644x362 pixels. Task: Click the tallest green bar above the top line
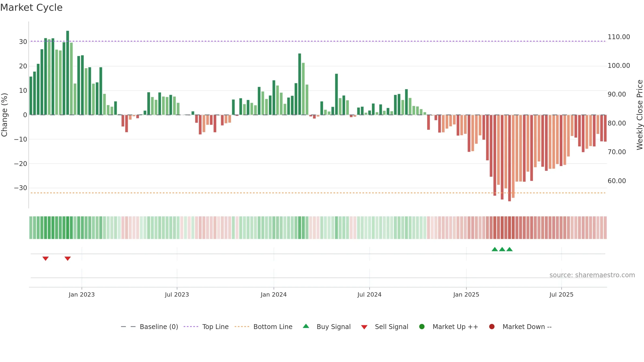coord(68,73)
